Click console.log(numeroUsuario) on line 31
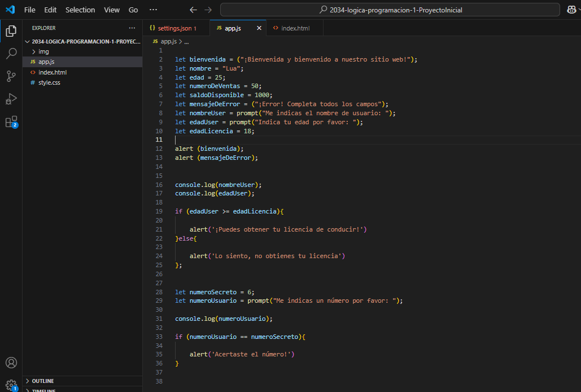 click(224, 319)
